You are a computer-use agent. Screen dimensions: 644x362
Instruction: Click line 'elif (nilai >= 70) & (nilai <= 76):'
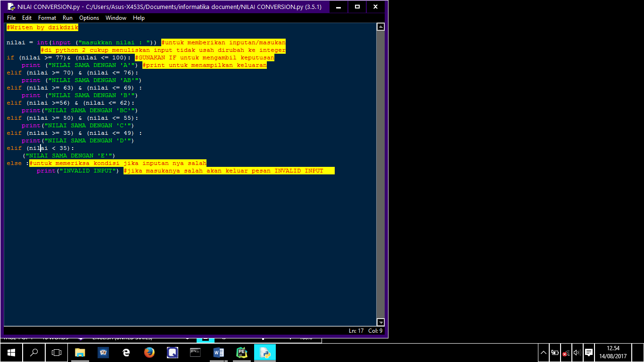(x=73, y=73)
